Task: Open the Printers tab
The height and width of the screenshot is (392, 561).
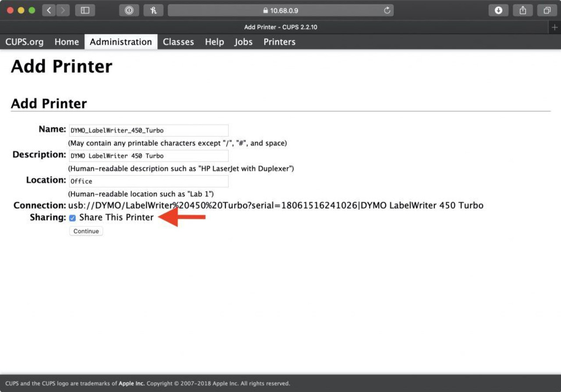Action: pos(279,42)
